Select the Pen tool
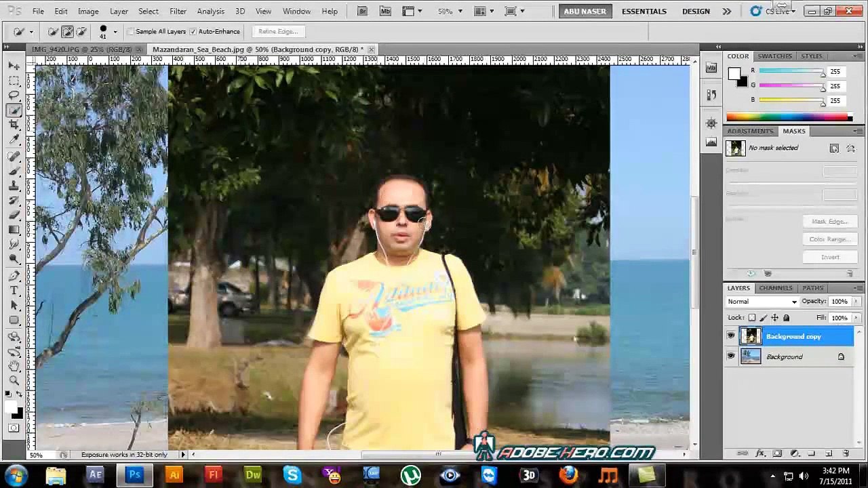 coord(14,276)
